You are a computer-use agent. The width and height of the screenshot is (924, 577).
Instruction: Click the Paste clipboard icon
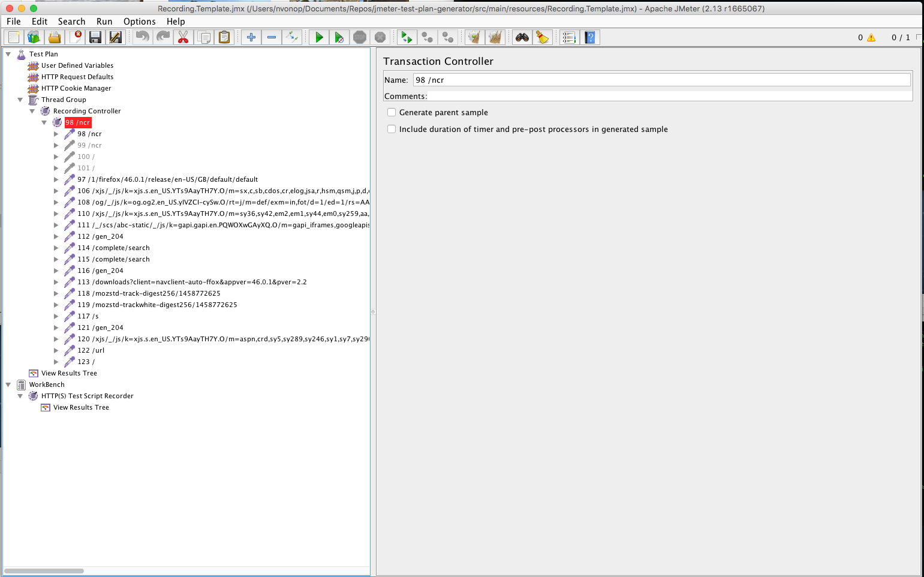(x=224, y=37)
